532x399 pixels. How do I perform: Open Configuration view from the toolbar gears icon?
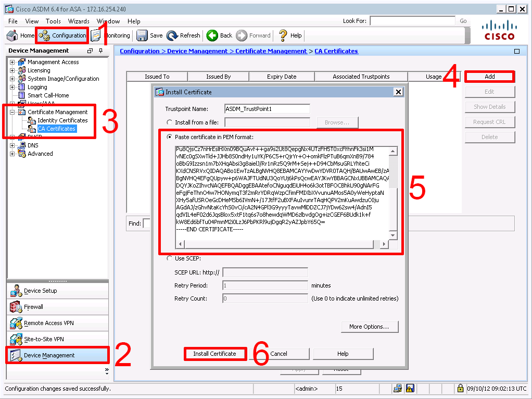[x=44, y=35]
